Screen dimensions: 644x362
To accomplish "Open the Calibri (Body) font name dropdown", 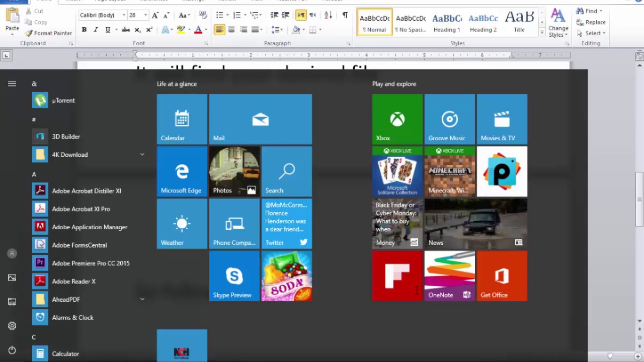I will click(124, 15).
